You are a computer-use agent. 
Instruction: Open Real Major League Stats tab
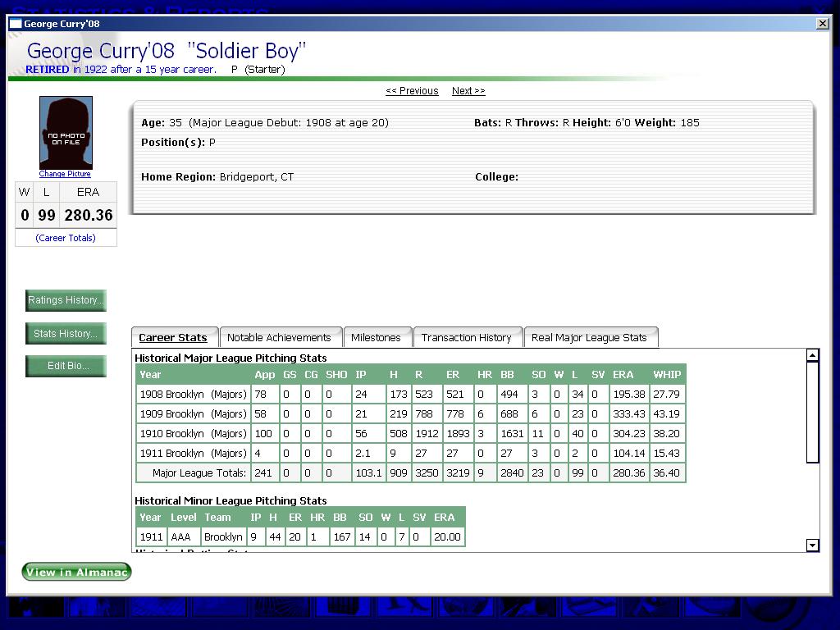[x=589, y=337]
